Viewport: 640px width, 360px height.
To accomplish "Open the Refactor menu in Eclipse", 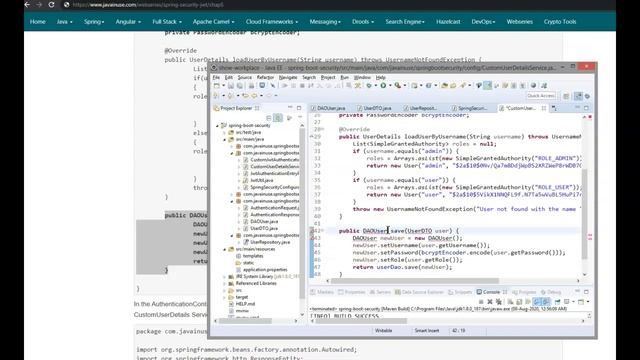I will (265, 77).
